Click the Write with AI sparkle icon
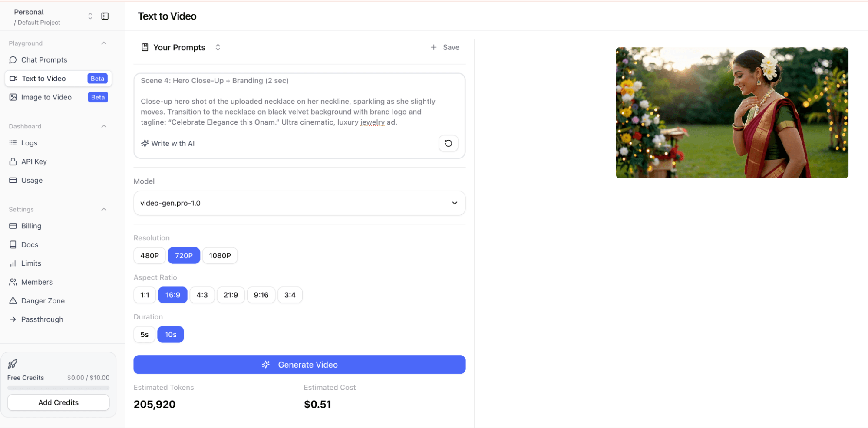This screenshot has width=868, height=428. tap(145, 143)
